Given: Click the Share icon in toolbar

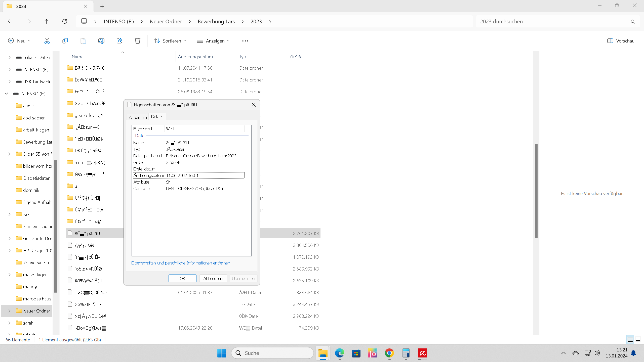Looking at the screenshot, I should click(x=119, y=41).
